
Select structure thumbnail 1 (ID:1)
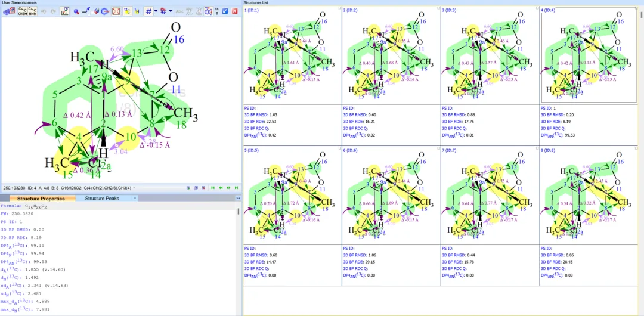tap(292, 55)
